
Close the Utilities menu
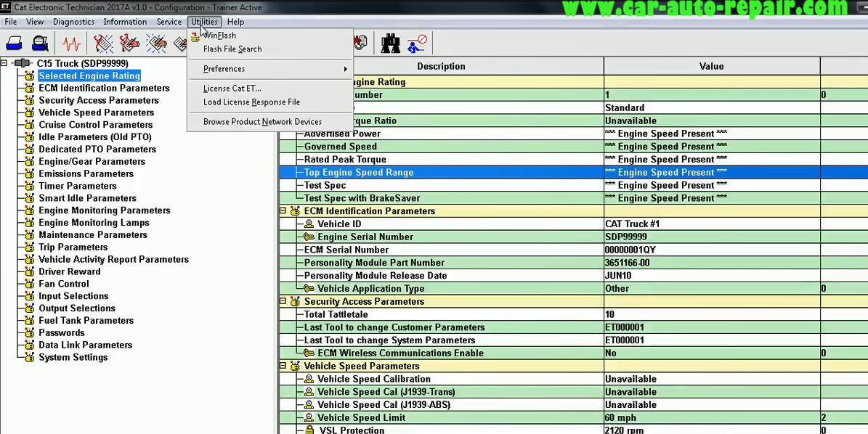pos(204,22)
